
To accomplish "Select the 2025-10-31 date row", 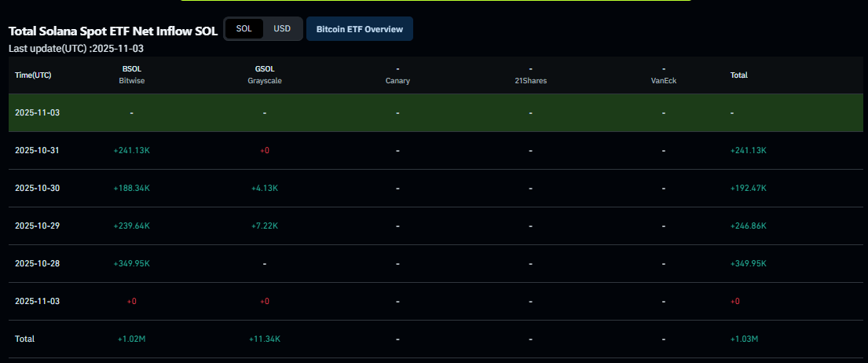I will [x=37, y=151].
